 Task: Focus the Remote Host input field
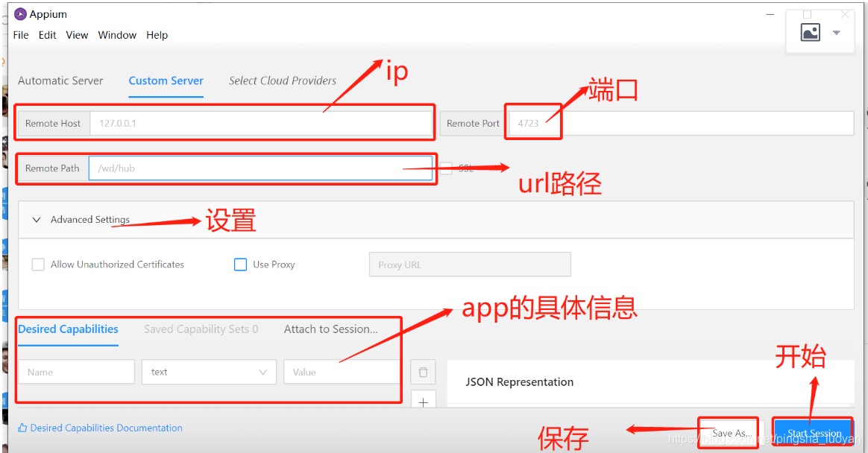click(261, 124)
